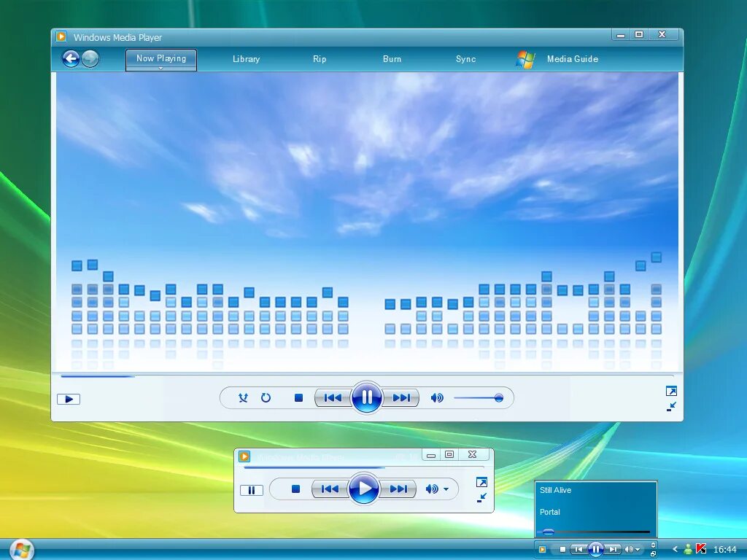Open the Windows Start orb
Viewport: 747px width, 560px height.
pyautogui.click(x=21, y=550)
